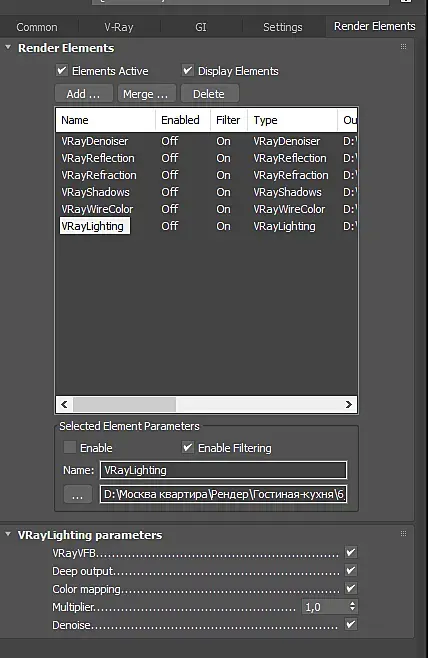Collapse the VRayLighting parameters rollout
The width and height of the screenshot is (428, 658).
click(8, 534)
